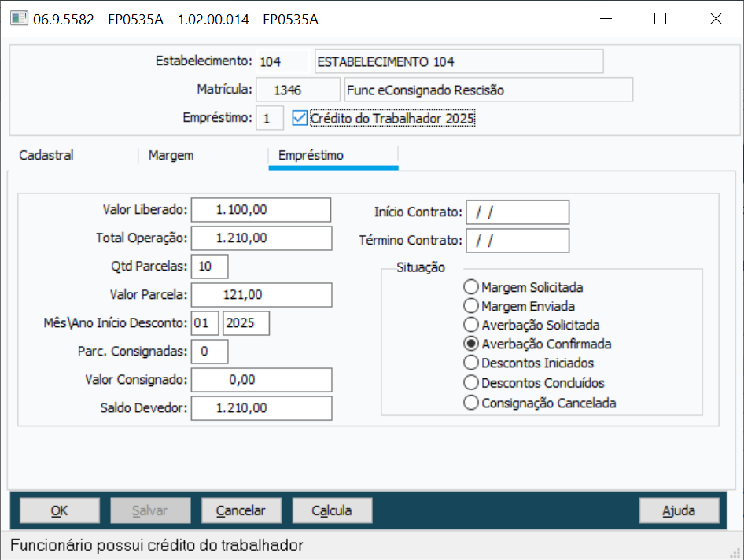Run the Calcula button
The width and height of the screenshot is (744, 560).
(332, 510)
